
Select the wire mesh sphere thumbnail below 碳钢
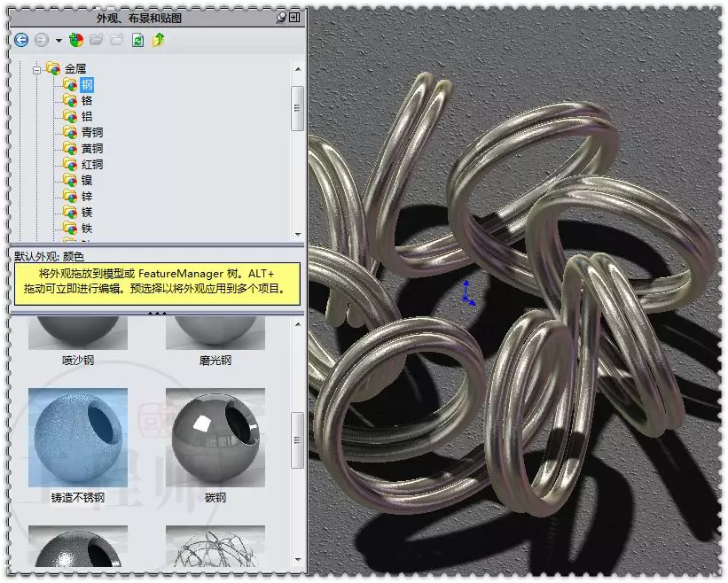click(215, 546)
